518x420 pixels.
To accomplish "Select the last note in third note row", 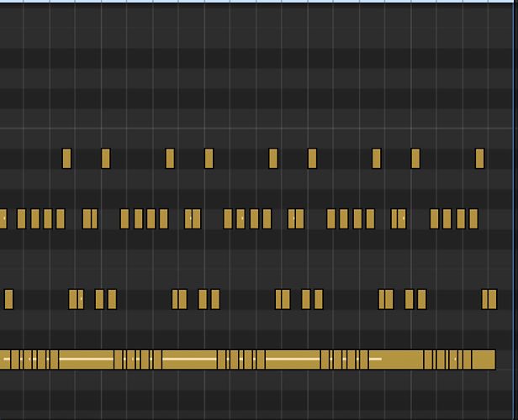I will 492,299.
